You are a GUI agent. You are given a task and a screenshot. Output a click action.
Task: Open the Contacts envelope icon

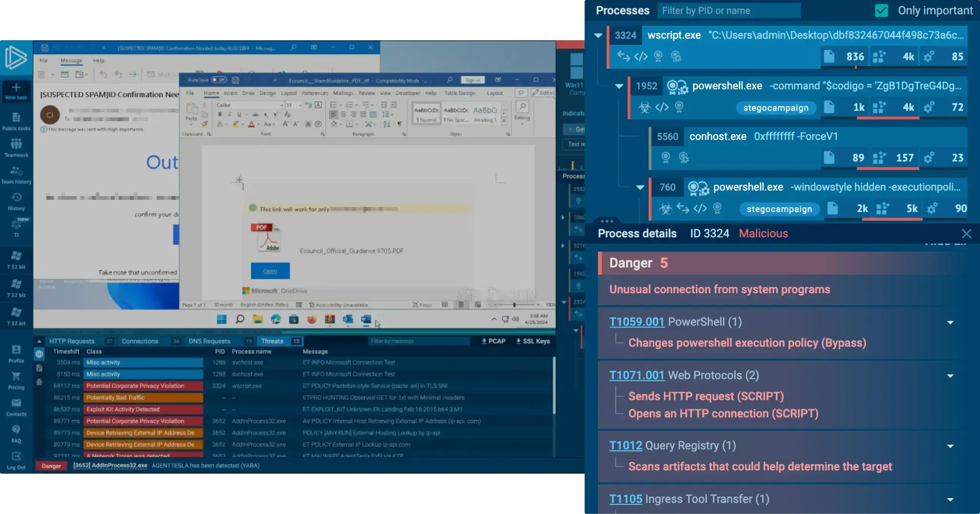[x=16, y=403]
